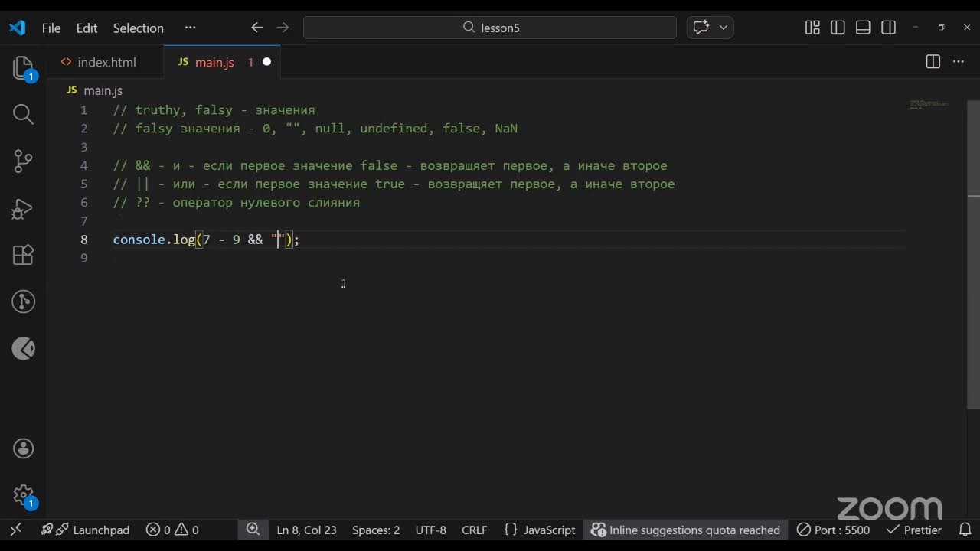
Task: Open the Run and Debug view
Action: (x=23, y=208)
